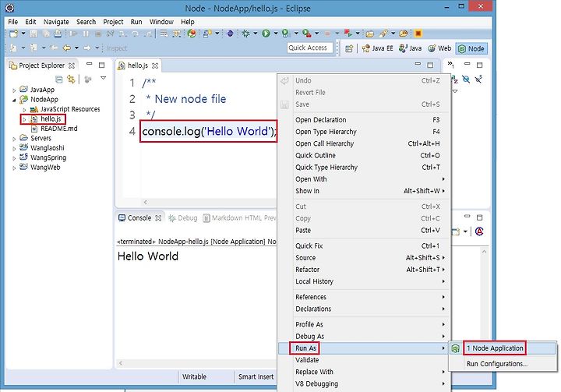Click the Run Last Coverage icon
This screenshot has height=392, width=561.
pyautogui.click(x=285, y=34)
